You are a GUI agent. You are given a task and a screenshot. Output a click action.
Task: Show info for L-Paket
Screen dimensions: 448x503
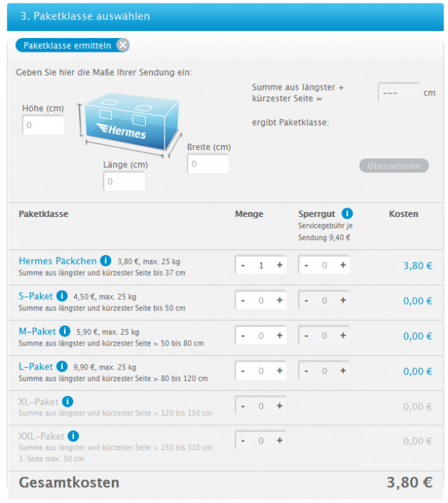coord(62,366)
